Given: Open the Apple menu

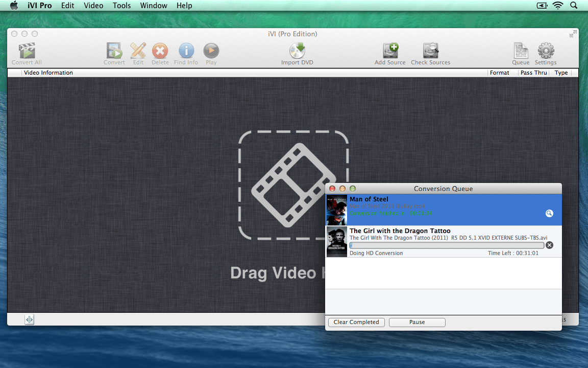Looking at the screenshot, I should click(x=14, y=6).
